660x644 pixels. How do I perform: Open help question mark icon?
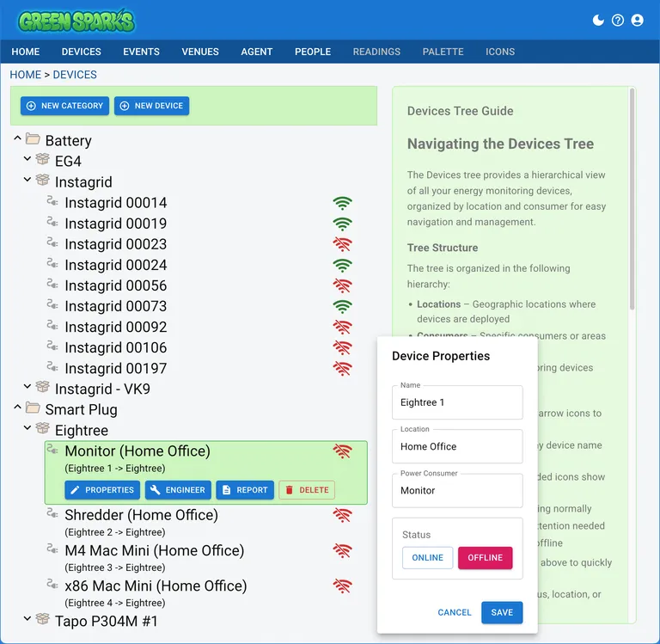(x=618, y=20)
